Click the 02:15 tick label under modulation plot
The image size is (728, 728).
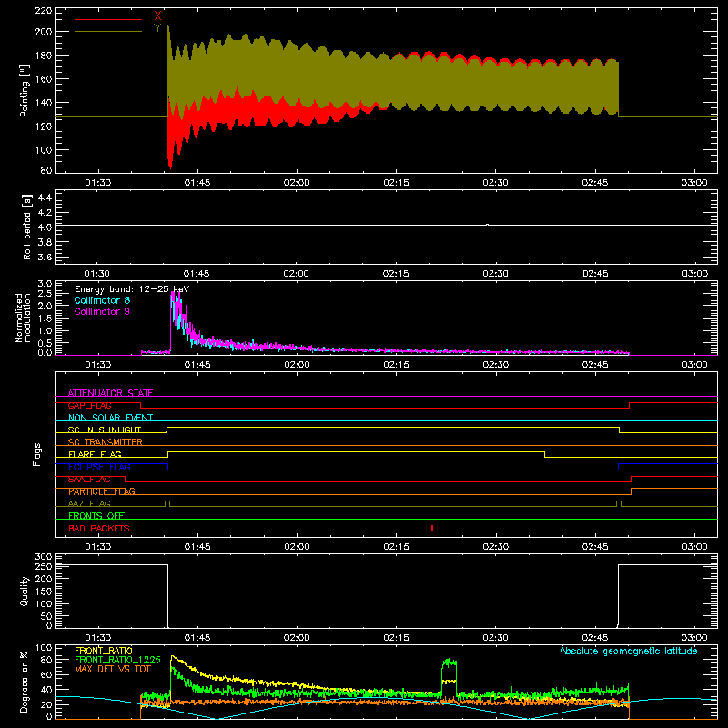point(396,365)
